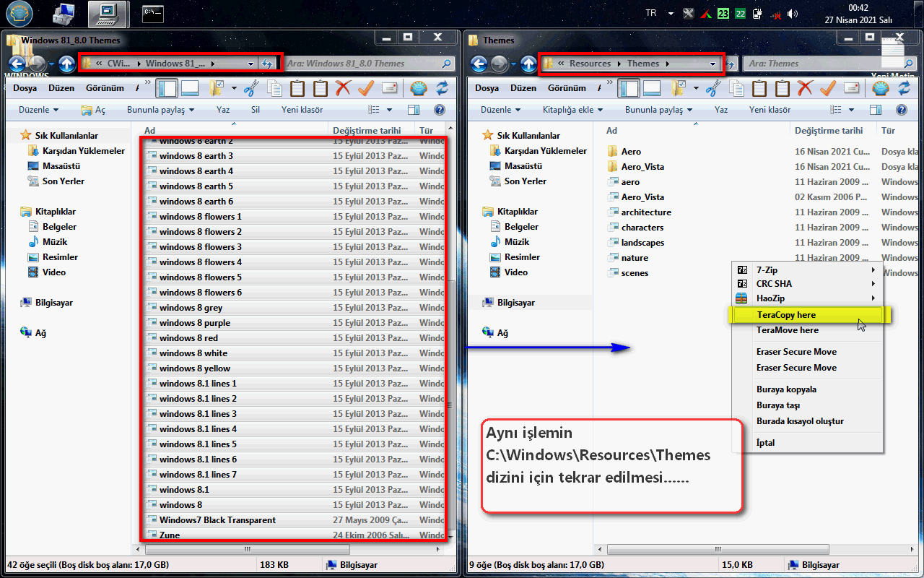Choose TeraMove here from the context menu
Image resolution: width=924 pixels, height=578 pixels.
click(808, 330)
